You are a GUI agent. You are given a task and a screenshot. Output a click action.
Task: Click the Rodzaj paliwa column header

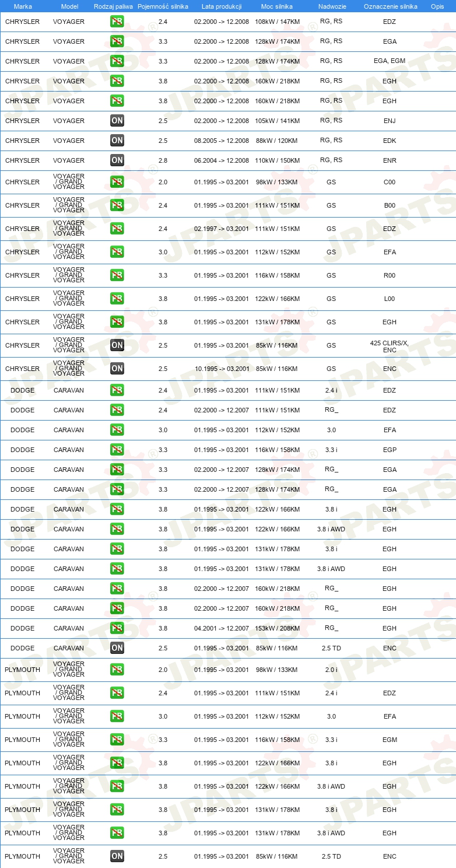(x=113, y=6)
